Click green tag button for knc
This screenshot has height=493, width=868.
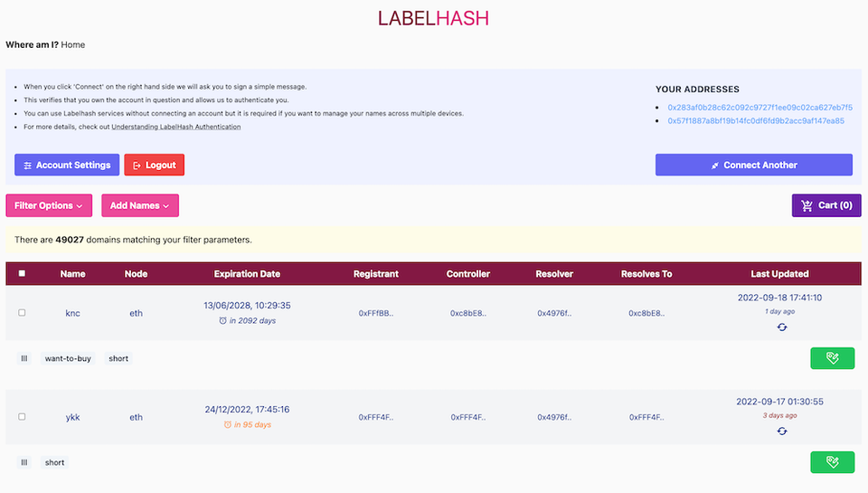(x=832, y=358)
